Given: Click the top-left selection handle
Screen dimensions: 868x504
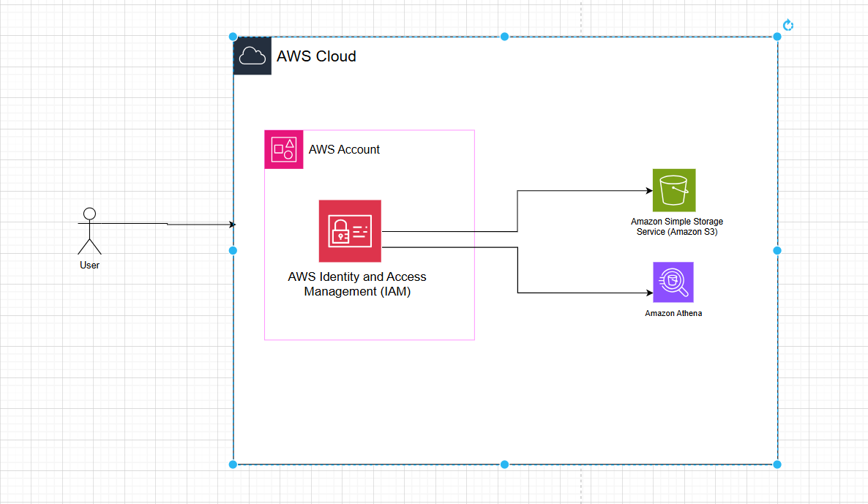Looking at the screenshot, I should point(233,37).
